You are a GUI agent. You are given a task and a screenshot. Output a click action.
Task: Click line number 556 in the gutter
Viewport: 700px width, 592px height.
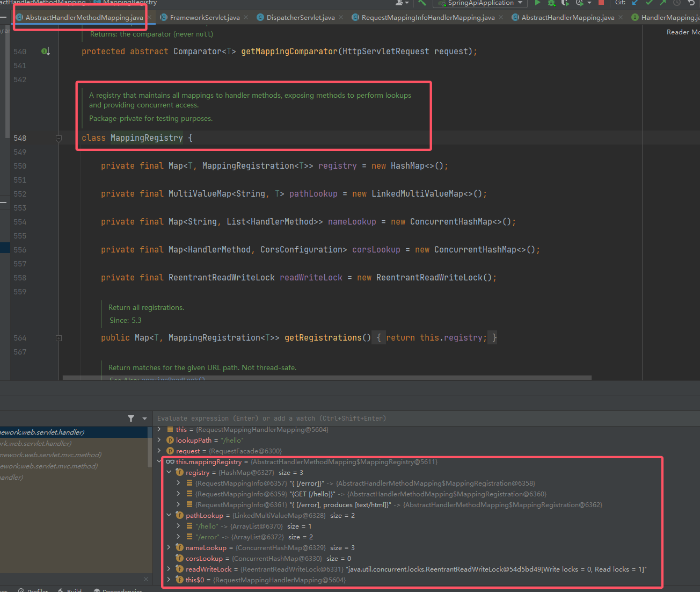pyautogui.click(x=20, y=250)
